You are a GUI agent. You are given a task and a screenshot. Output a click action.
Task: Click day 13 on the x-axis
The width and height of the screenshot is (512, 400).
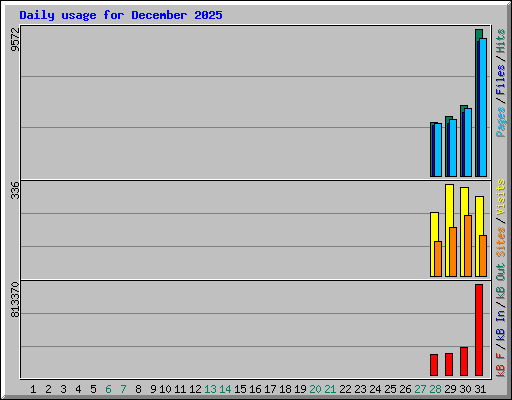pyautogui.click(x=210, y=389)
